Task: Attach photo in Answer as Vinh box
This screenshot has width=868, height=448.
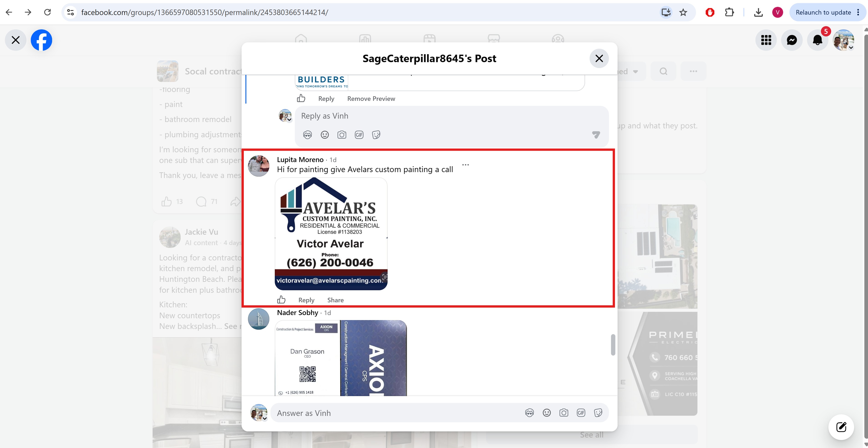Action: [x=564, y=413]
